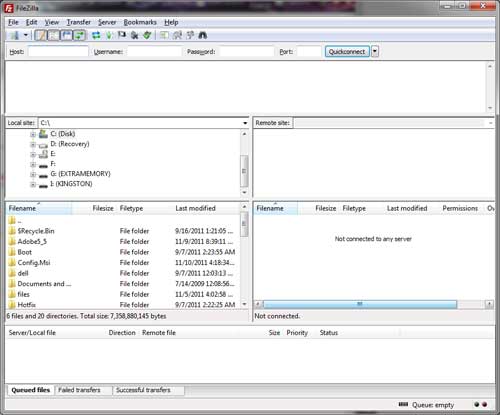Open the filename filters dialog icon
The height and width of the screenshot is (415, 500).
coord(164,35)
